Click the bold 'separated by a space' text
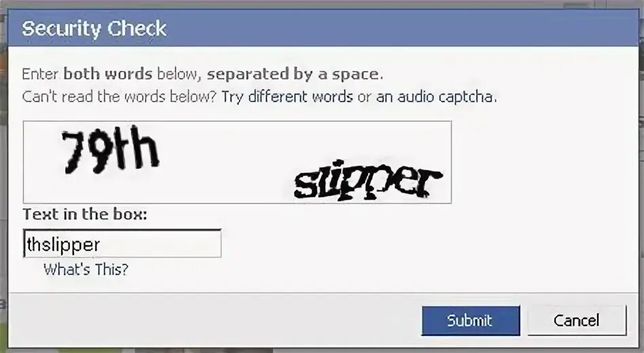The height and width of the screenshot is (353, 644). tap(293, 74)
